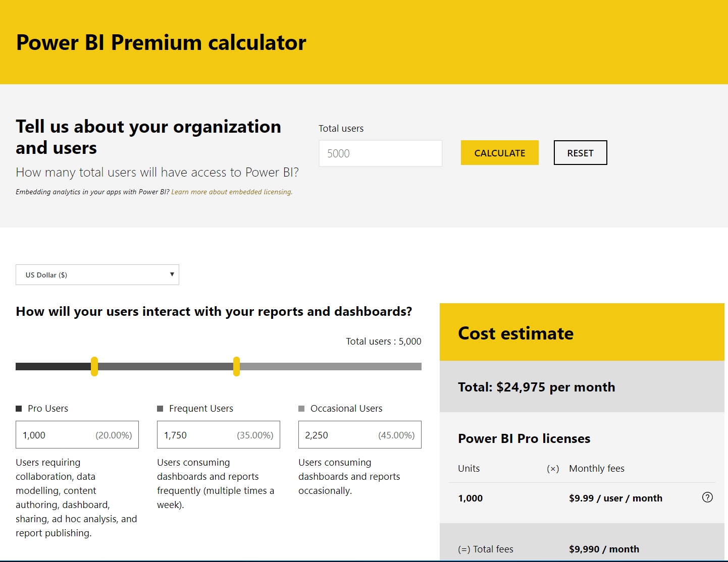Open Learn more about embedded licensing link
This screenshot has width=728, height=562.
click(232, 192)
